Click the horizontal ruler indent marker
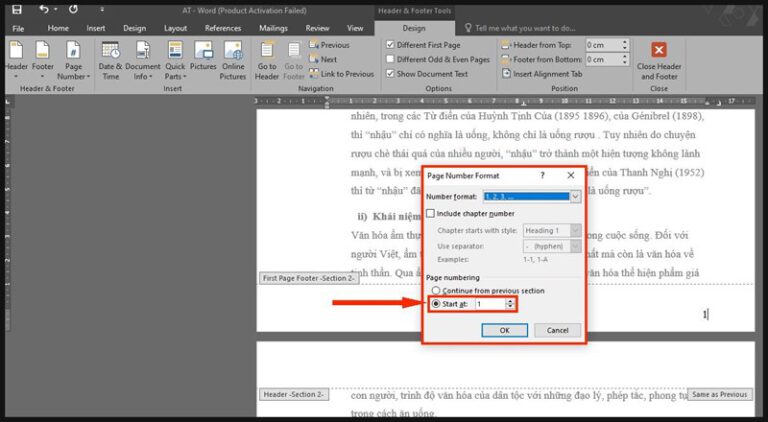The width and height of the screenshot is (768, 422). pos(327,102)
